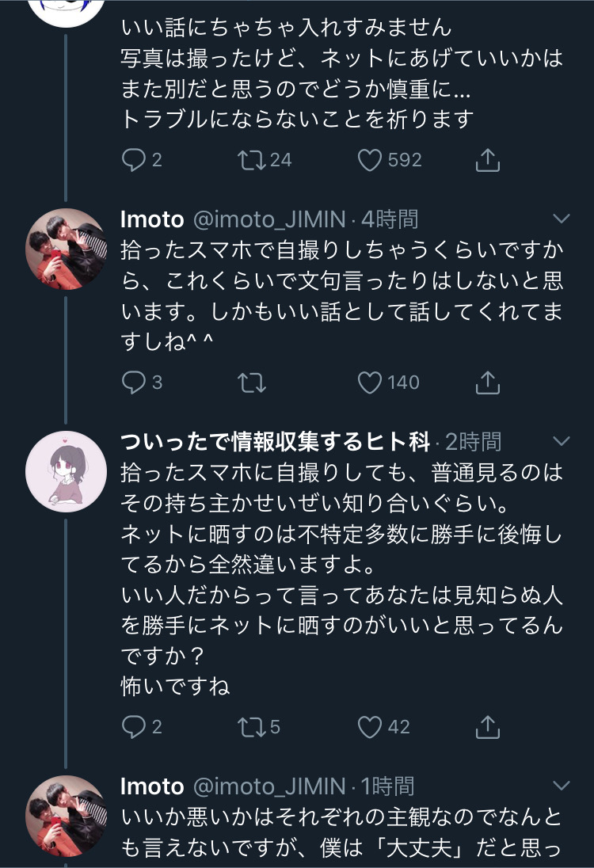The height and width of the screenshot is (868, 594).
Task: Share the tweet with 42 likes
Action: pyautogui.click(x=489, y=726)
